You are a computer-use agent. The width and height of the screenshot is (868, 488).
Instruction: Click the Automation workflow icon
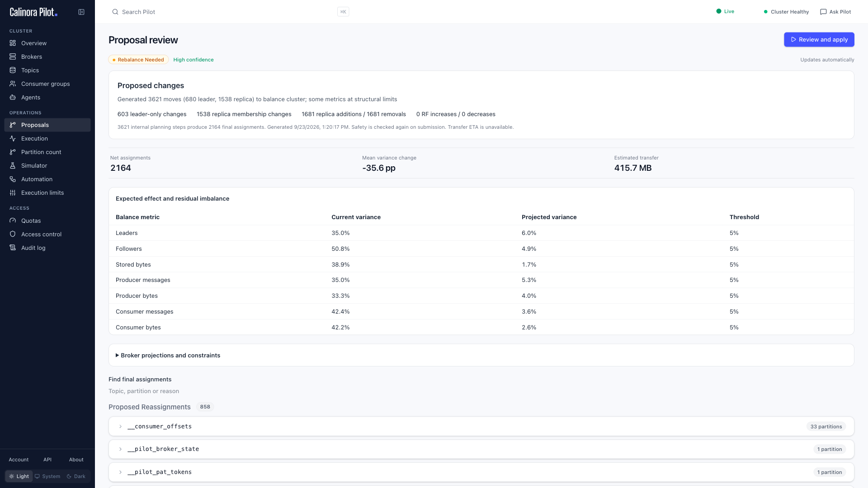tap(13, 179)
